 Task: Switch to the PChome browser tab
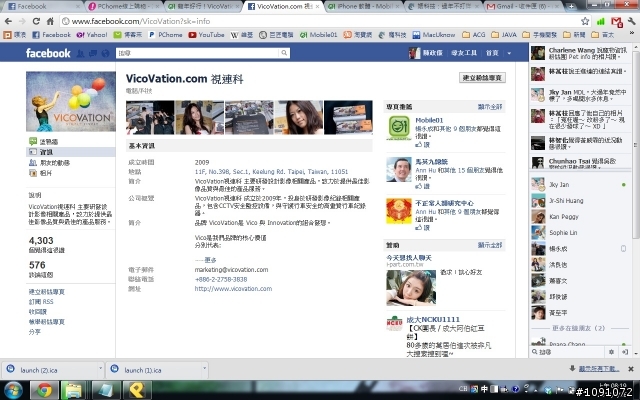tap(124, 7)
